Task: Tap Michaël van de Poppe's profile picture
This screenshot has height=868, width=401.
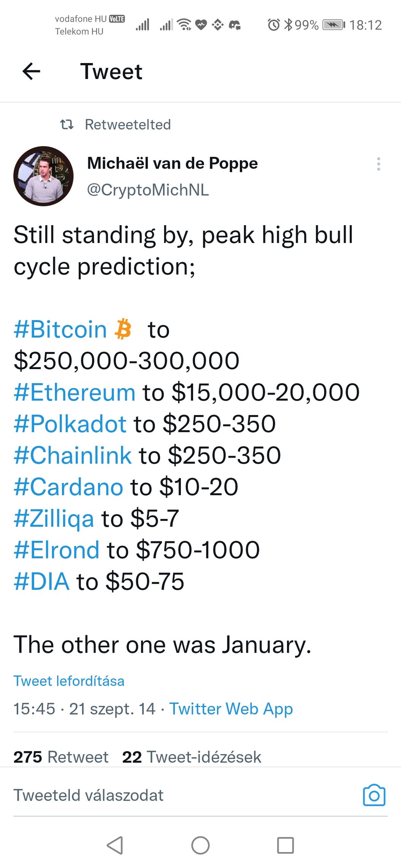Action: (43, 176)
